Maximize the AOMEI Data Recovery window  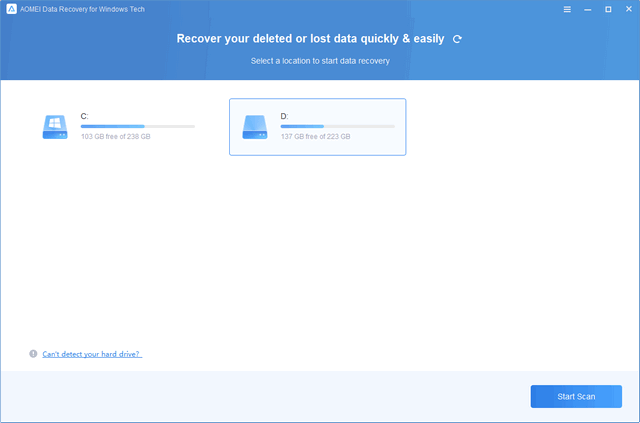point(608,9)
